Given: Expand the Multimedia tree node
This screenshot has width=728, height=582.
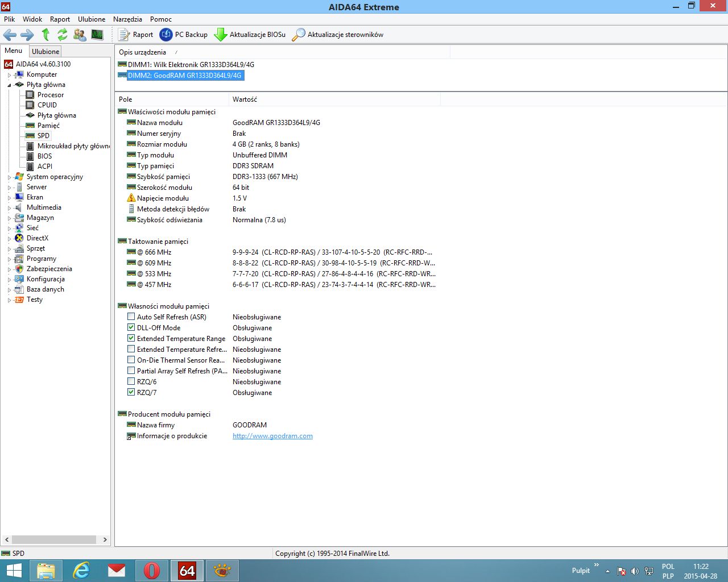Looking at the screenshot, I should (x=9, y=208).
